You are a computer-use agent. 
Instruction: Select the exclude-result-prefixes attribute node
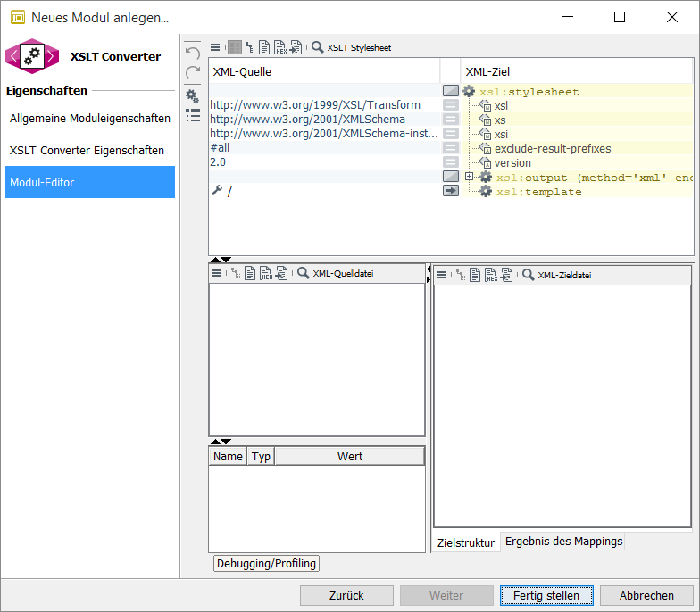(552, 148)
